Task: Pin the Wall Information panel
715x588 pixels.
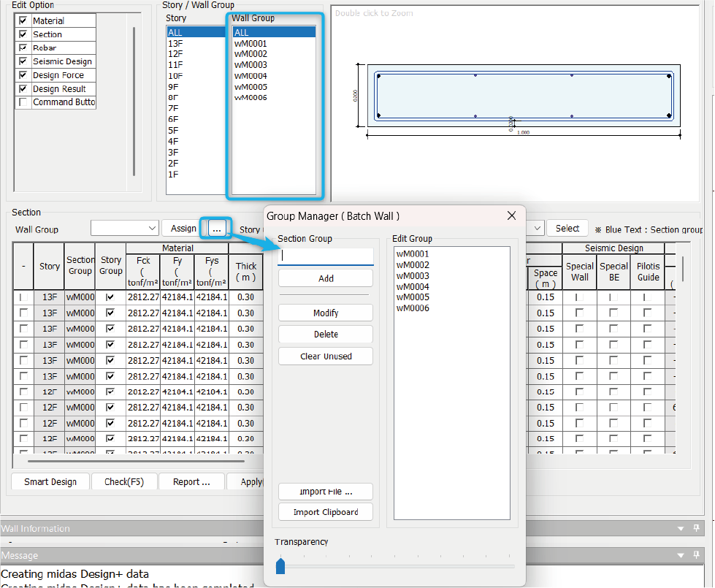Action: [x=696, y=528]
